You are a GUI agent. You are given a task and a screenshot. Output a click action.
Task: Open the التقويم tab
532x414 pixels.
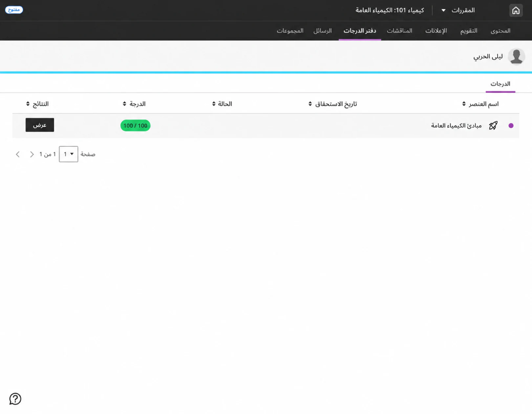[x=468, y=31]
